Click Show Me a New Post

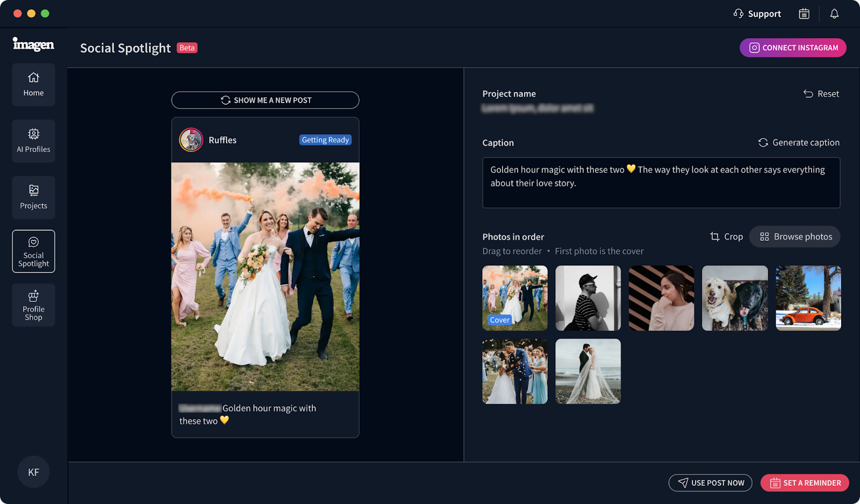(266, 100)
